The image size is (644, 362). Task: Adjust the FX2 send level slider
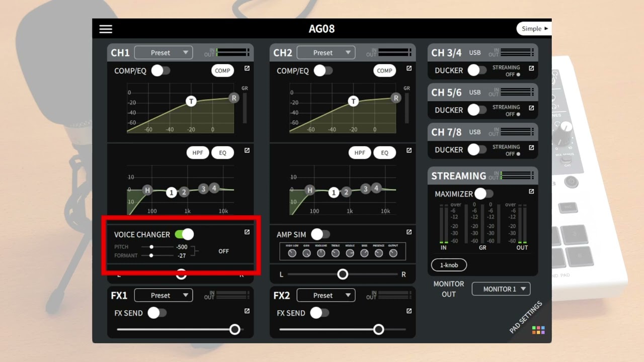pos(343,329)
